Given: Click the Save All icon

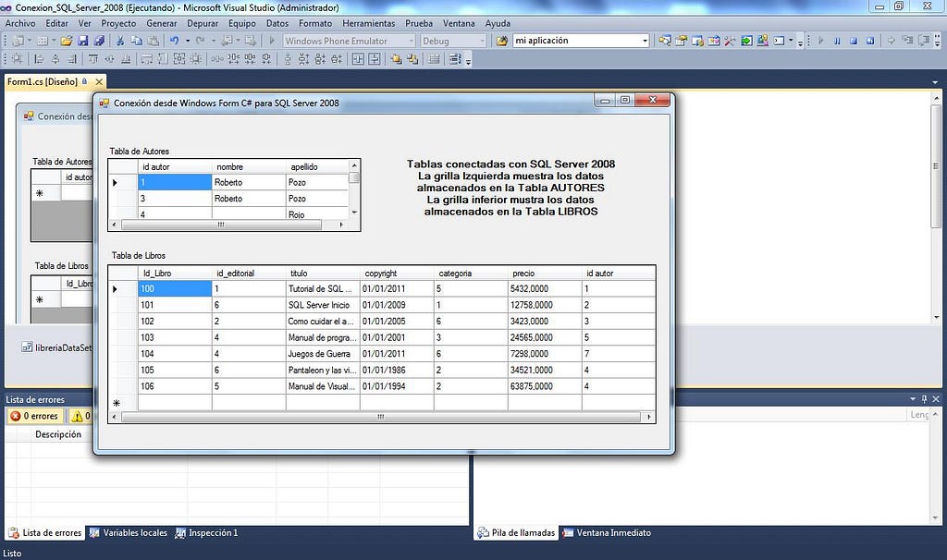Looking at the screenshot, I should [x=99, y=41].
